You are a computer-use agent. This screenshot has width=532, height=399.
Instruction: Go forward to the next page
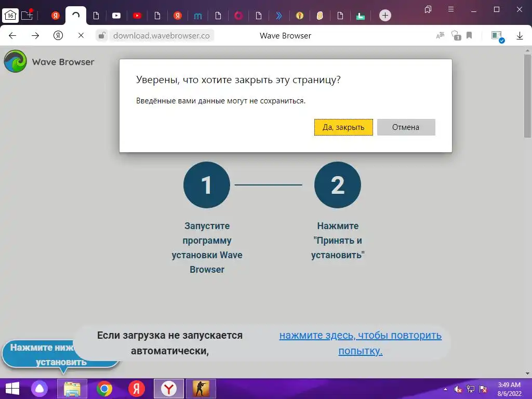pyautogui.click(x=35, y=36)
